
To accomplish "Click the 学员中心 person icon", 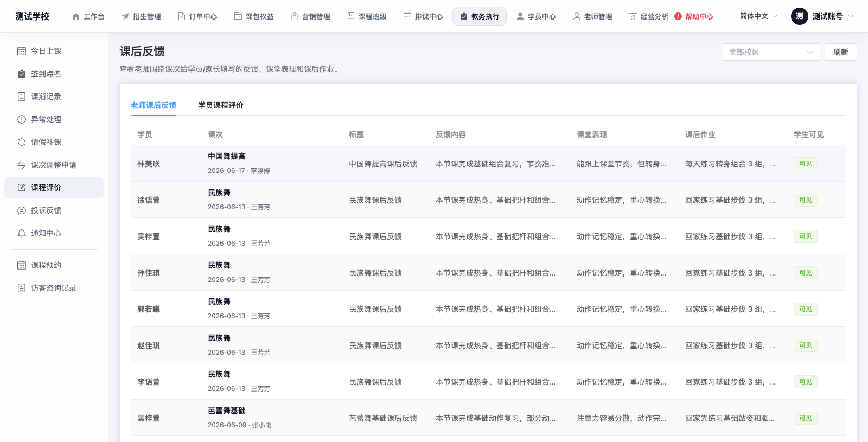I will point(520,17).
